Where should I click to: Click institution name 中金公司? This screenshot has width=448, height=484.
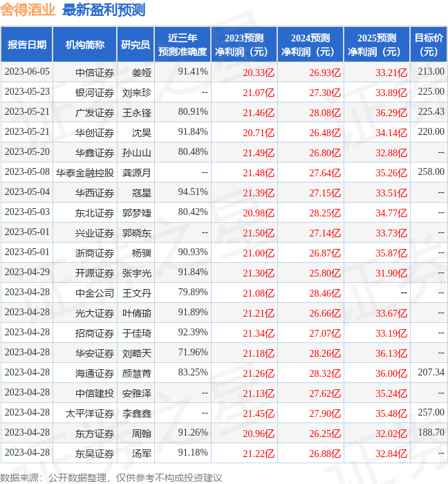coord(95,294)
